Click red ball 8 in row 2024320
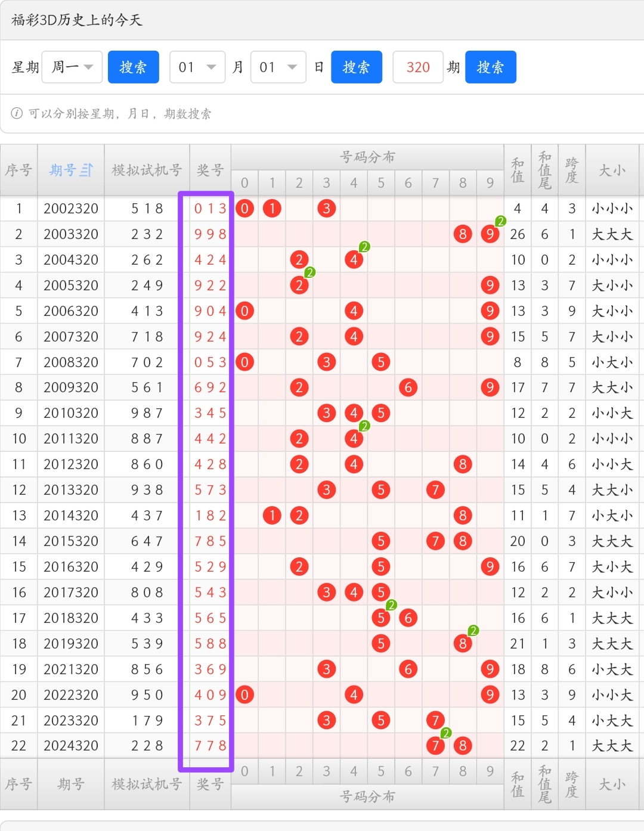This screenshot has width=644, height=831. click(x=463, y=746)
